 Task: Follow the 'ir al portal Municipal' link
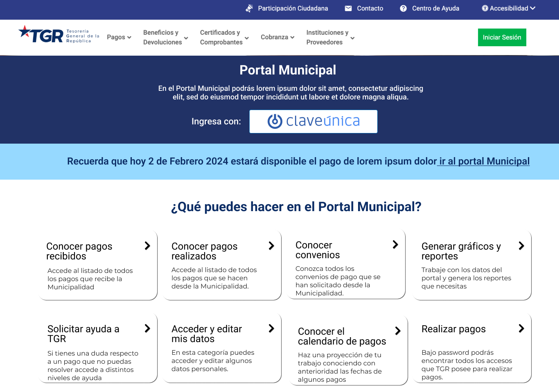tap(484, 161)
